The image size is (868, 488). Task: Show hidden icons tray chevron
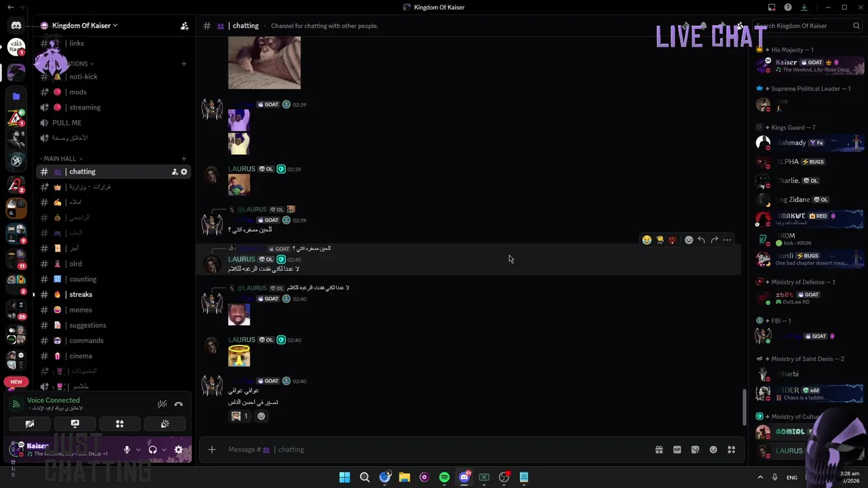pyautogui.click(x=760, y=477)
